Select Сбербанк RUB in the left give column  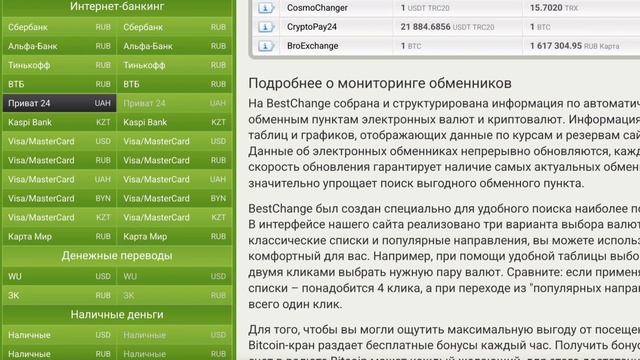tap(60, 27)
